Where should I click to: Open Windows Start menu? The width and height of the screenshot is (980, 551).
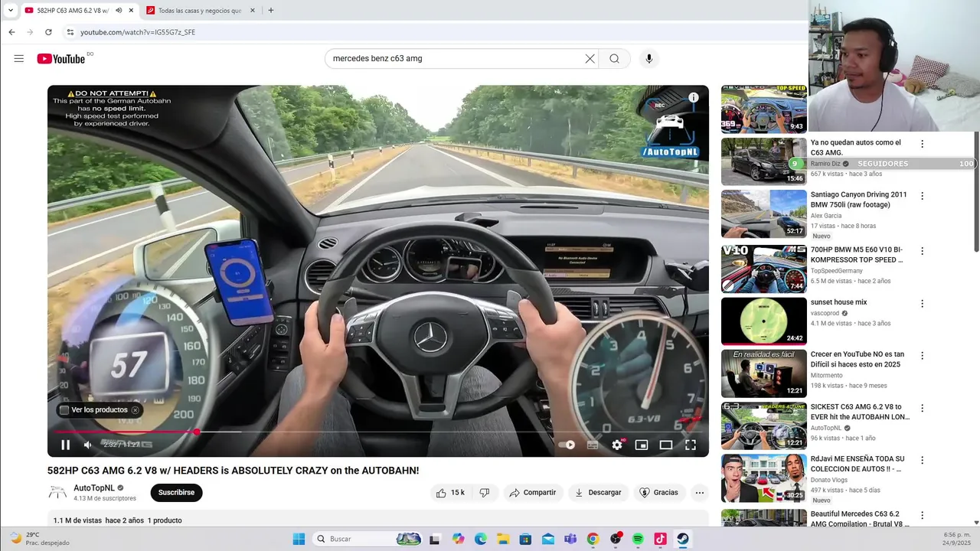tap(299, 539)
